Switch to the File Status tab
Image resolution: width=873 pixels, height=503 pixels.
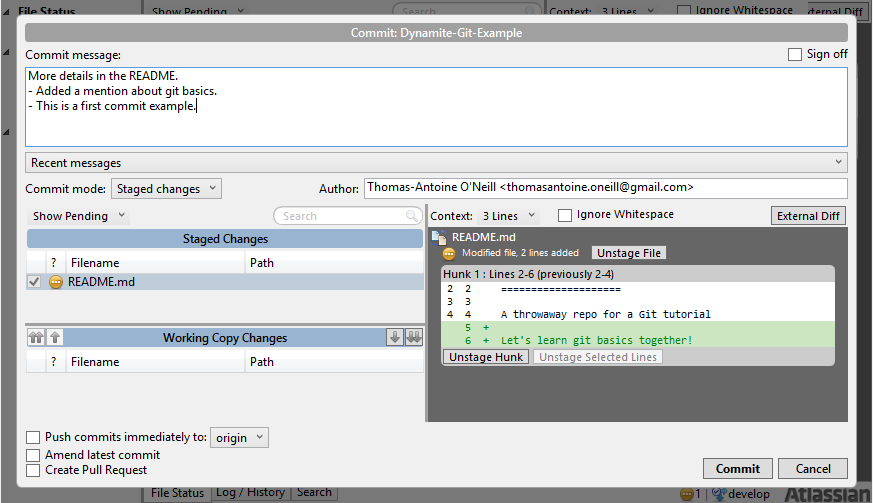[x=177, y=493]
